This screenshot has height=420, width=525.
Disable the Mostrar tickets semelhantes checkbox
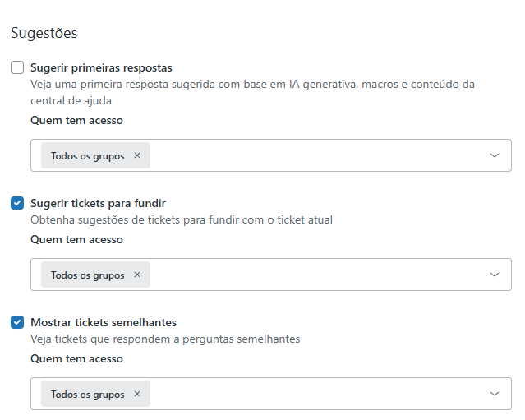[x=17, y=322]
